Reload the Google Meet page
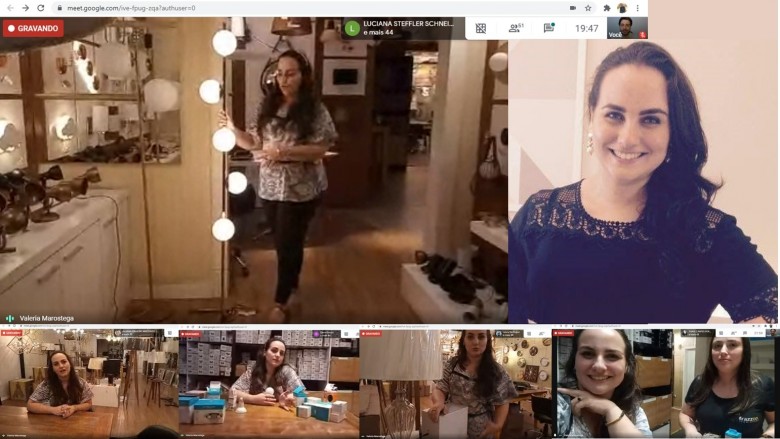 tap(43, 8)
